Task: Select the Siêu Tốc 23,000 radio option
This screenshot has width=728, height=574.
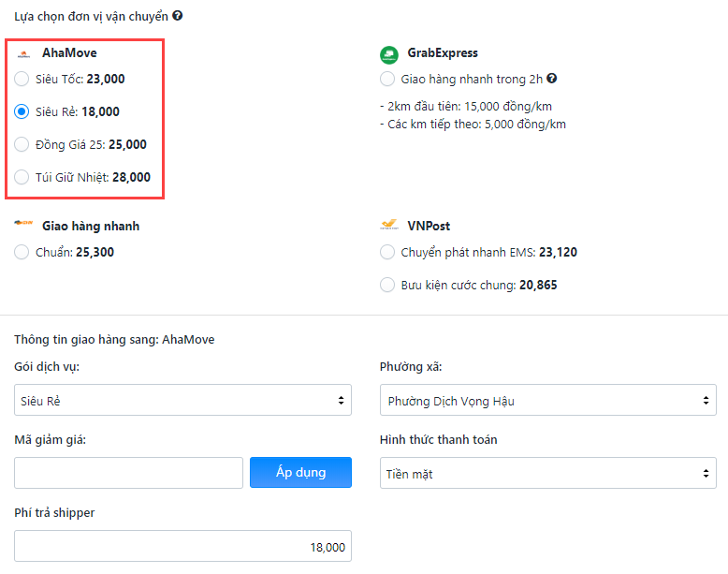Action: [22, 79]
